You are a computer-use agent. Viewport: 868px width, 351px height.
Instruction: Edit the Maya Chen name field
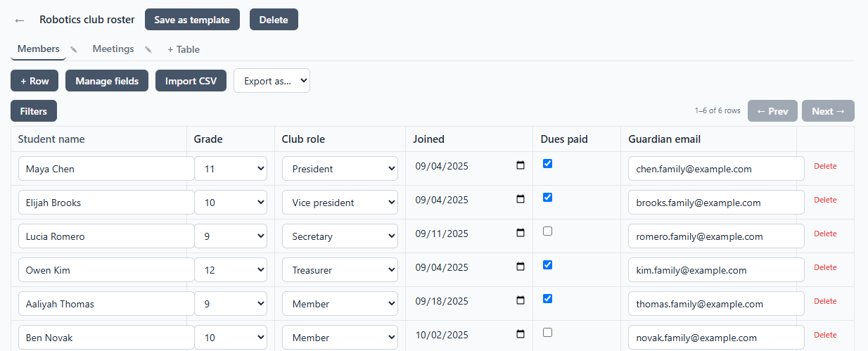[106, 169]
